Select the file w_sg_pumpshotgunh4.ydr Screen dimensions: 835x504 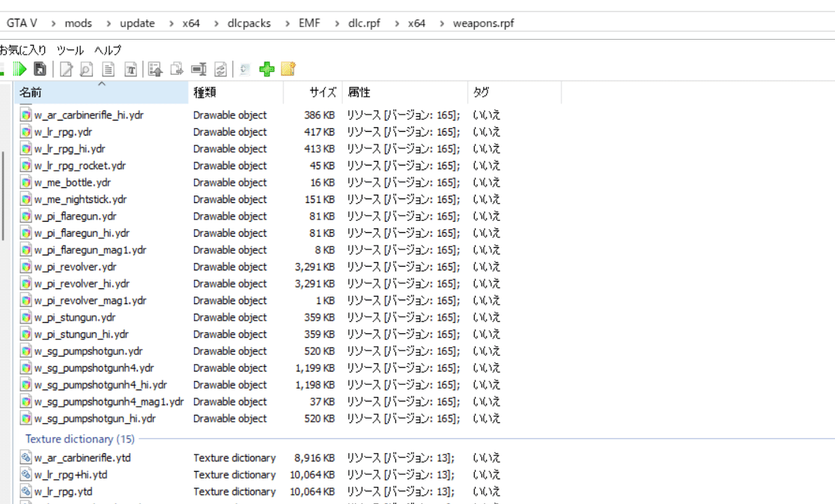click(x=94, y=368)
